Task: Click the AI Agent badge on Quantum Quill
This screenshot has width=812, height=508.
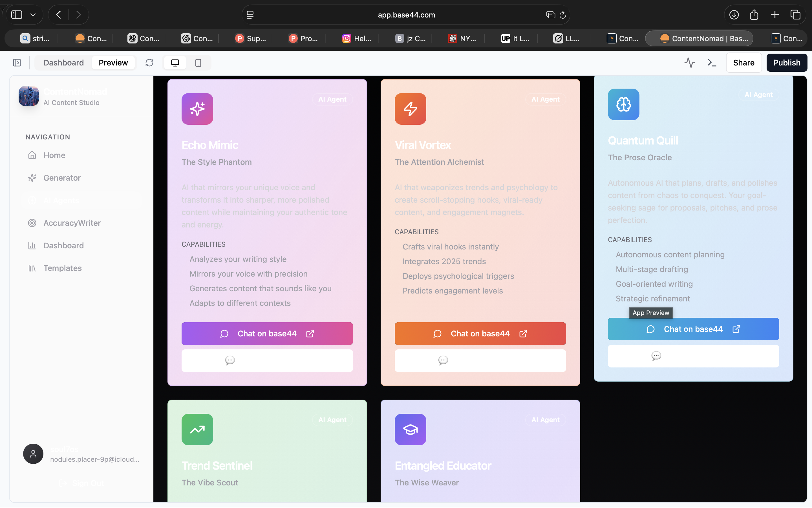Action: coord(758,95)
